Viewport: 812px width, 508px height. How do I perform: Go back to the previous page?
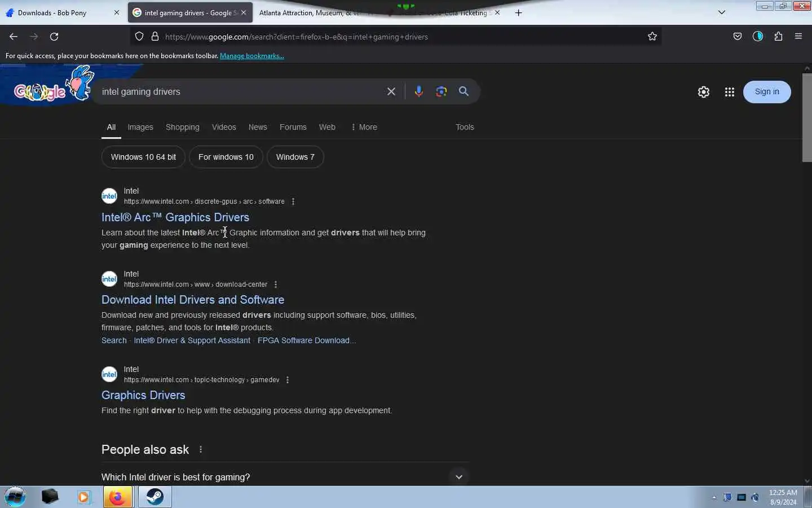[14, 37]
